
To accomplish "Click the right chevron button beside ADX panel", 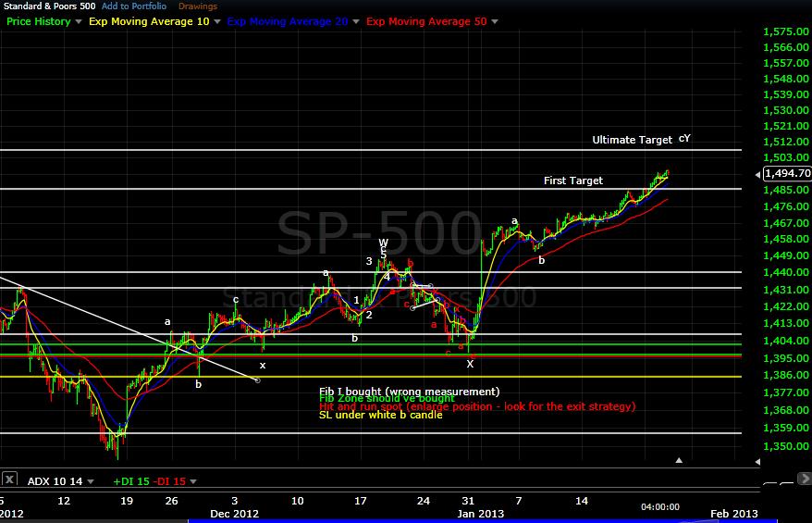I will [805, 479].
